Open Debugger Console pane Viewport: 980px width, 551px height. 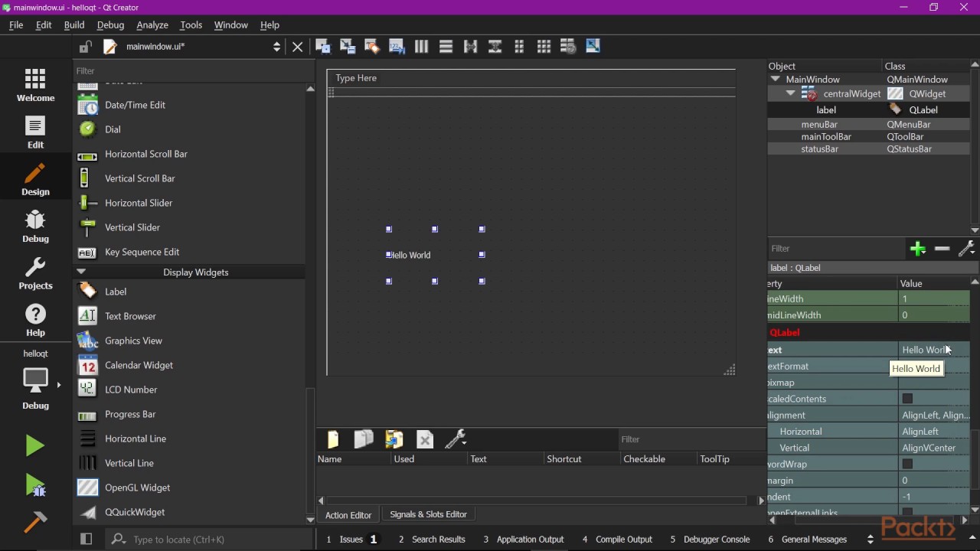tap(710, 540)
